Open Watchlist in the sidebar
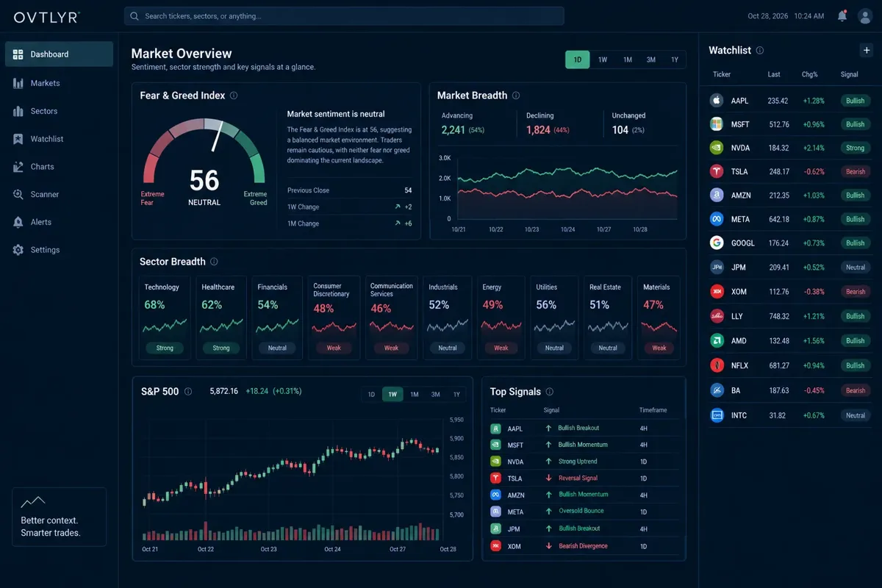The image size is (882, 588). pos(59,139)
